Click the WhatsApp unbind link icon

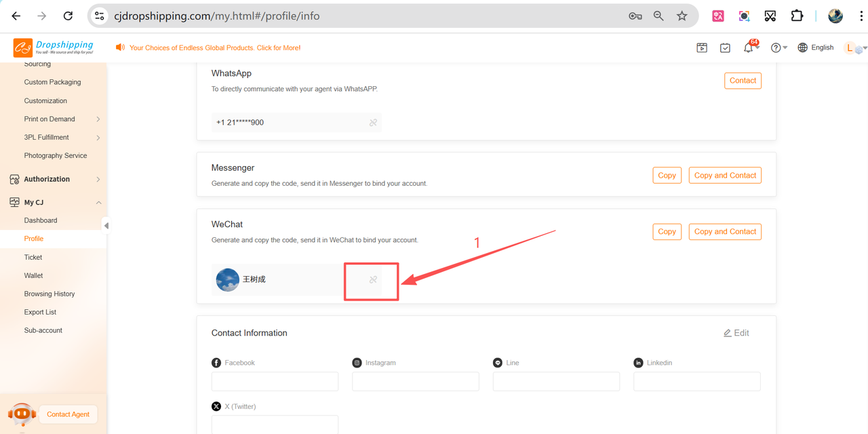373,123
